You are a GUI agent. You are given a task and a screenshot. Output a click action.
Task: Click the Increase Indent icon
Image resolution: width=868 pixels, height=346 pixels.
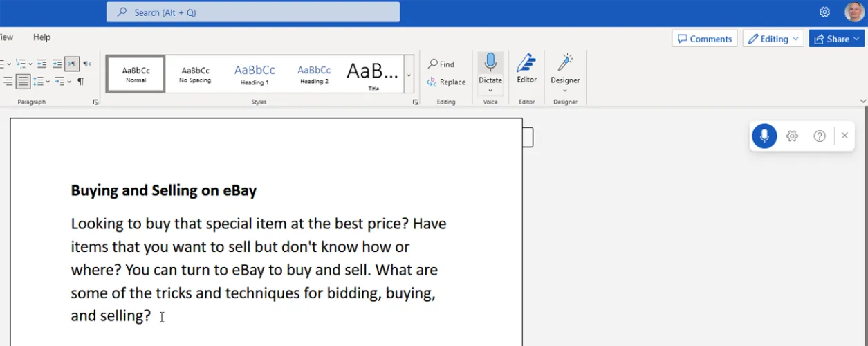click(57, 64)
